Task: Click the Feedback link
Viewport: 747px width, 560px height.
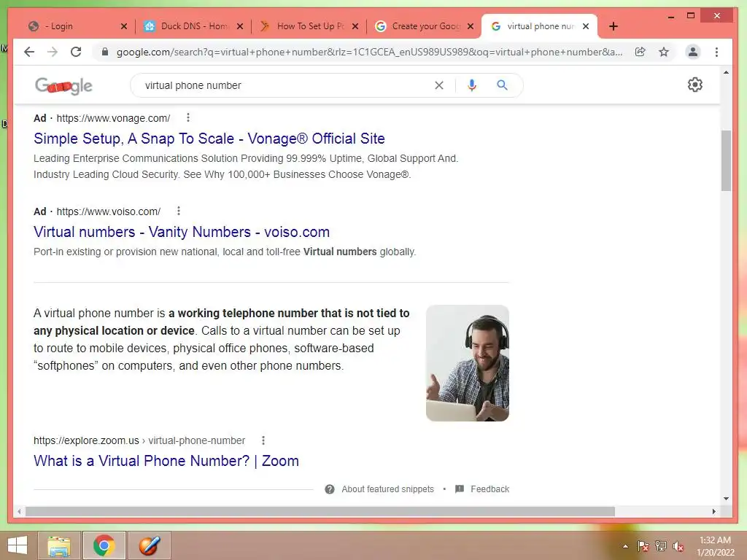Action: point(489,489)
